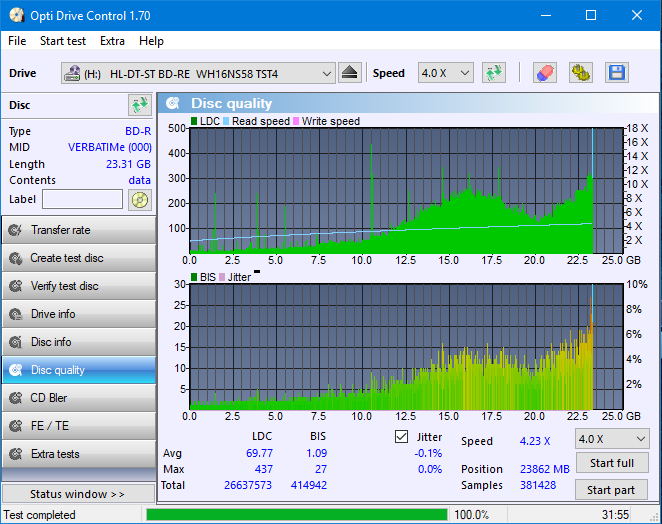Image resolution: width=662 pixels, height=524 pixels.
Task: Click the Create test disc icon
Action: click(16, 258)
